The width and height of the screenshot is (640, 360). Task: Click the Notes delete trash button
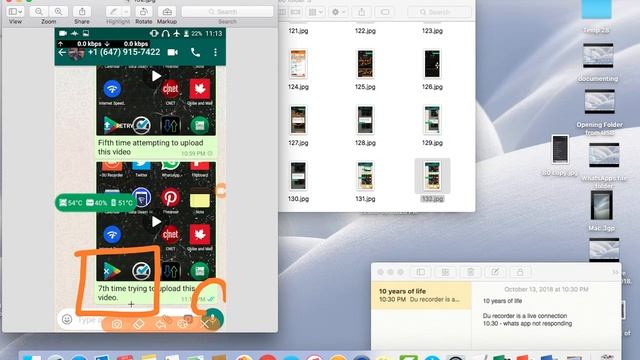[470, 272]
